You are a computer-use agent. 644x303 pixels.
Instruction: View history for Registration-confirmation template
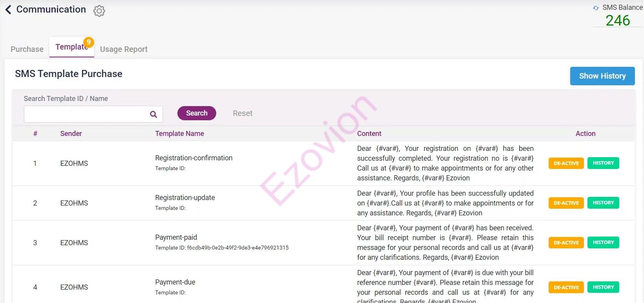pyautogui.click(x=603, y=163)
